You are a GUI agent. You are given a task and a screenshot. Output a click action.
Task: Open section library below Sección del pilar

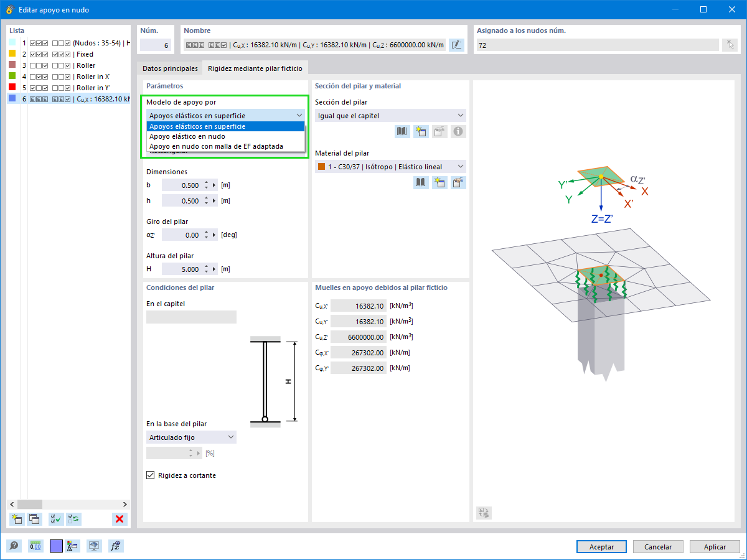click(x=403, y=131)
